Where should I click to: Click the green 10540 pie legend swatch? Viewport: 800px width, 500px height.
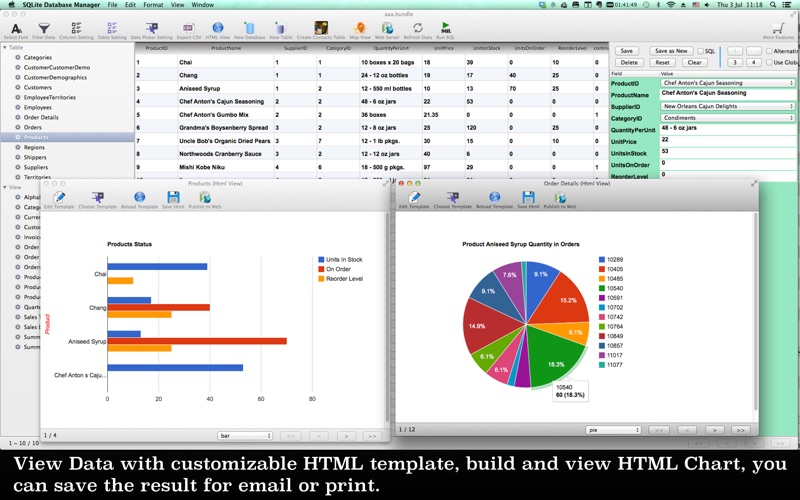pos(602,288)
